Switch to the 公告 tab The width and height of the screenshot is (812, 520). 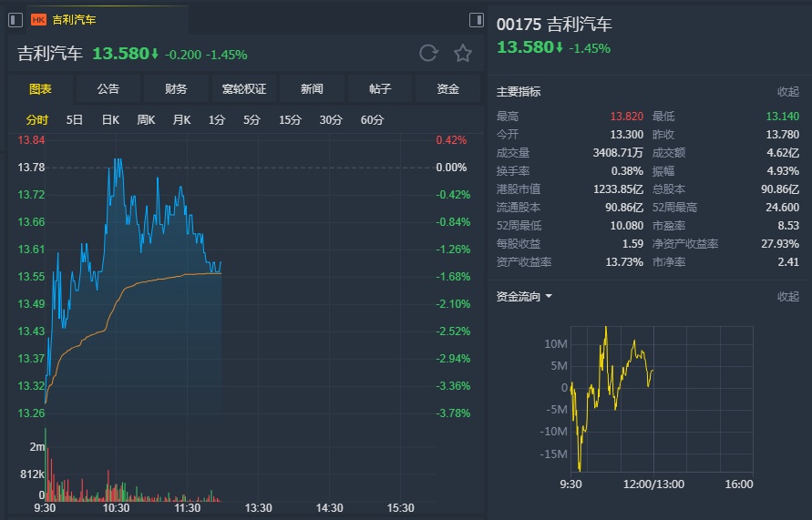[x=108, y=88]
